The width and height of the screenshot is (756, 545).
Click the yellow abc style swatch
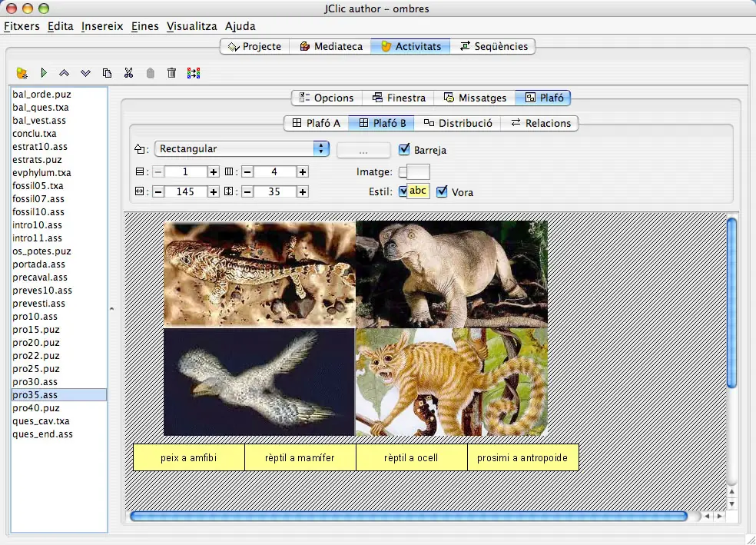[x=417, y=191]
